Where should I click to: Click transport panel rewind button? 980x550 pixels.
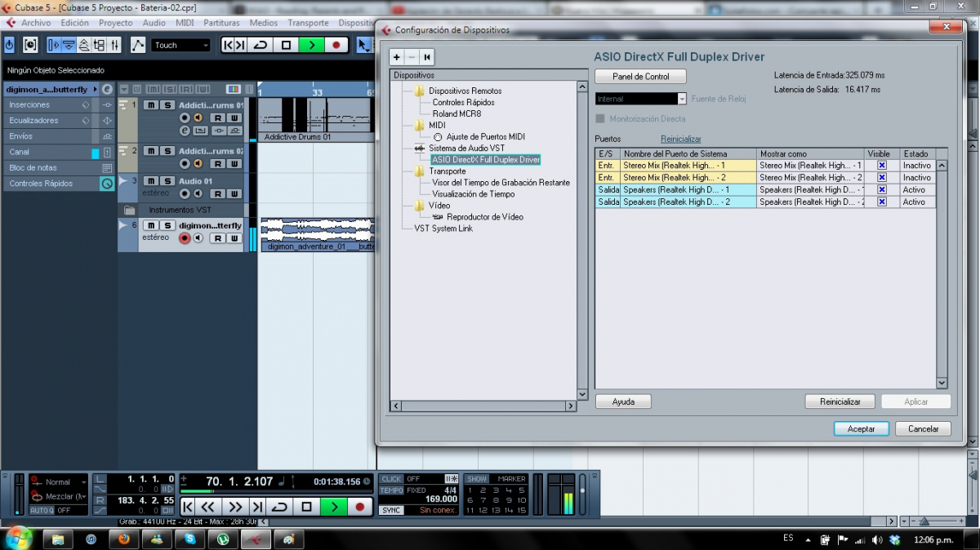click(x=208, y=507)
